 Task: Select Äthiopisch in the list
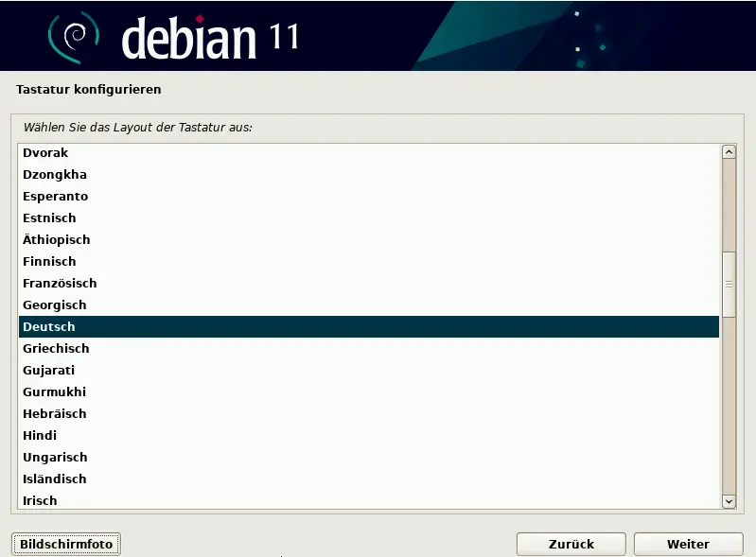click(x=56, y=240)
